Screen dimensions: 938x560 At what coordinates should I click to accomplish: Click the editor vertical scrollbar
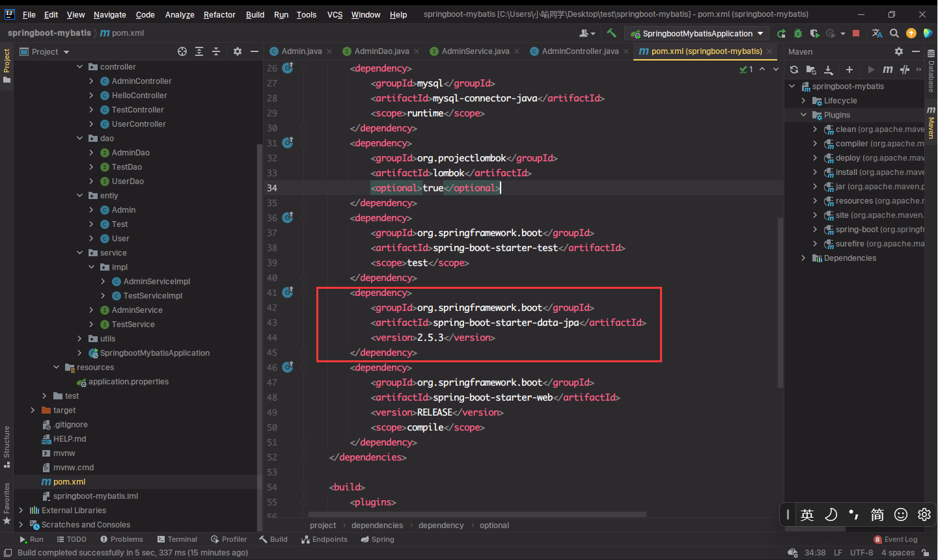780,302
